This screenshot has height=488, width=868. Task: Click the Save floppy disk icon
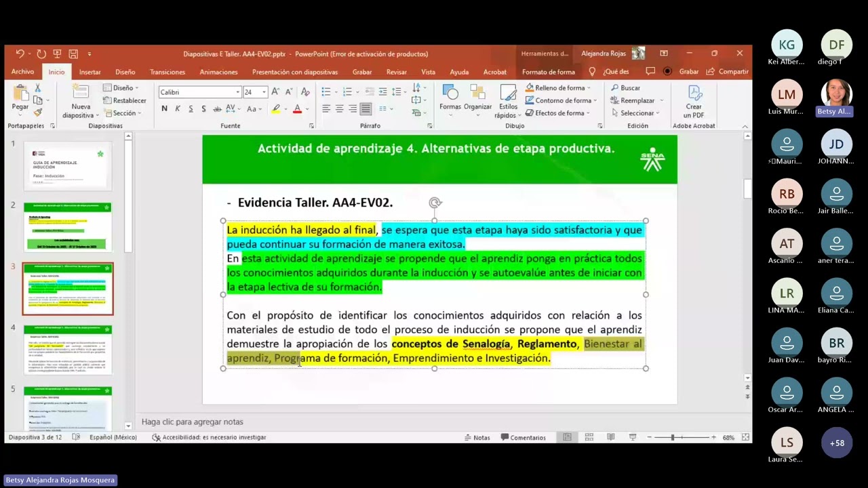(x=73, y=54)
